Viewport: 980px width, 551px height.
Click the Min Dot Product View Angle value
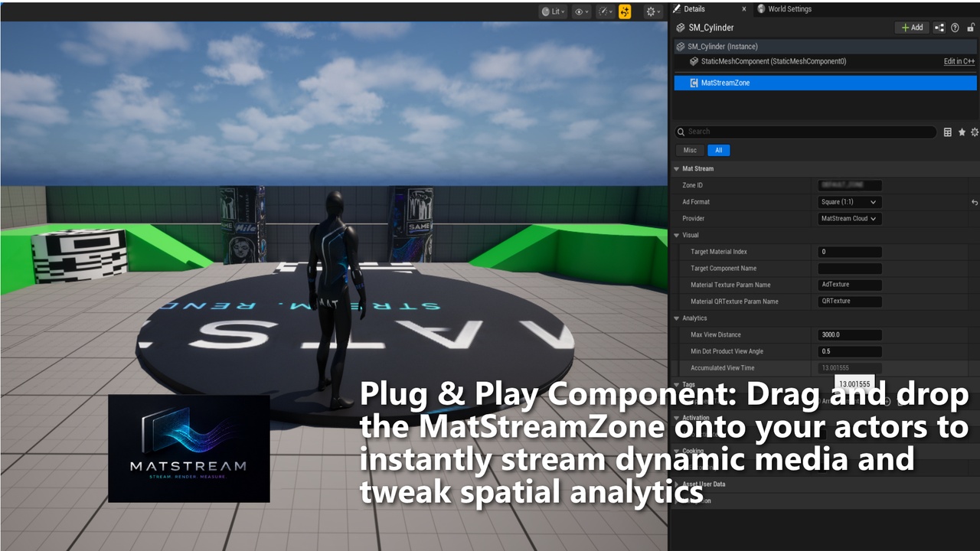(x=850, y=351)
